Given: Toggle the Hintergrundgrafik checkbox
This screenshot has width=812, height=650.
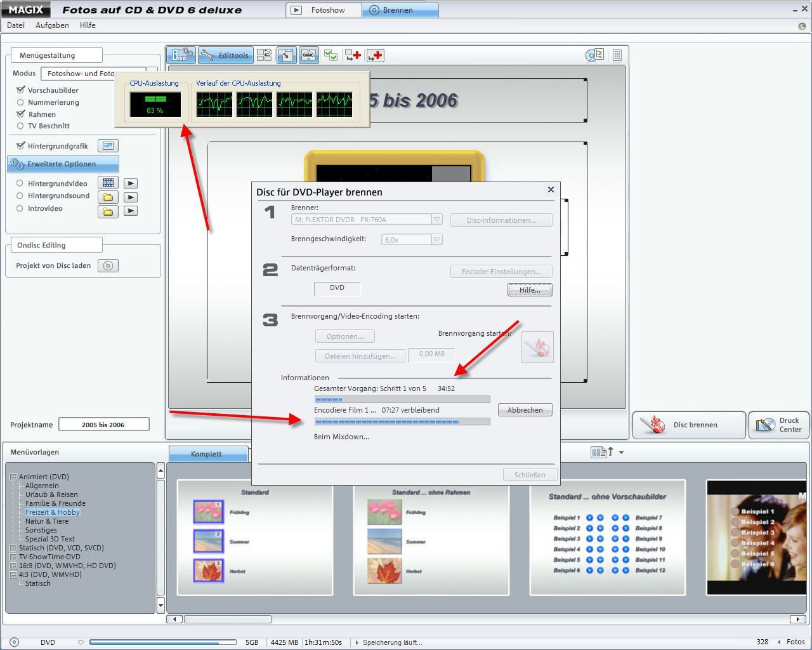Looking at the screenshot, I should pos(21,146).
